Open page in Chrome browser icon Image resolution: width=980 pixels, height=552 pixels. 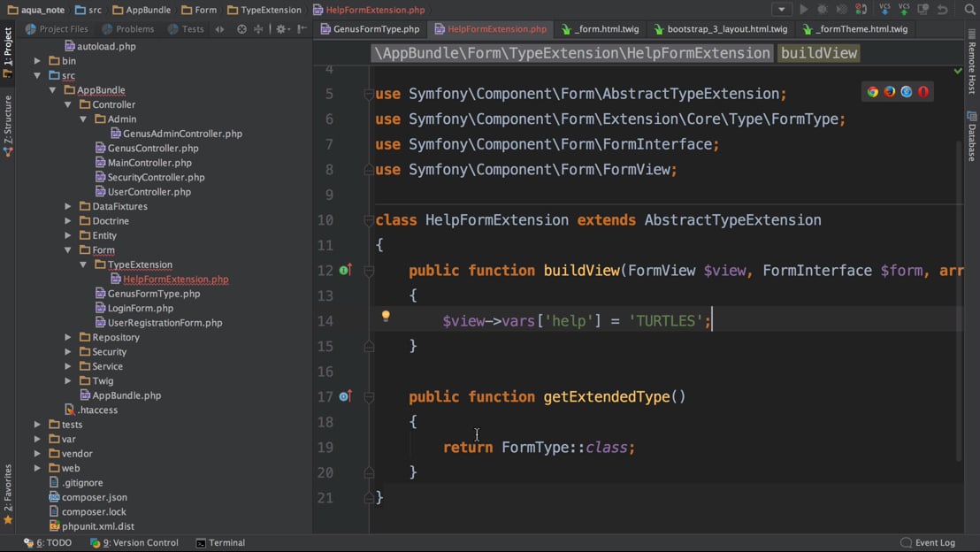coord(872,92)
